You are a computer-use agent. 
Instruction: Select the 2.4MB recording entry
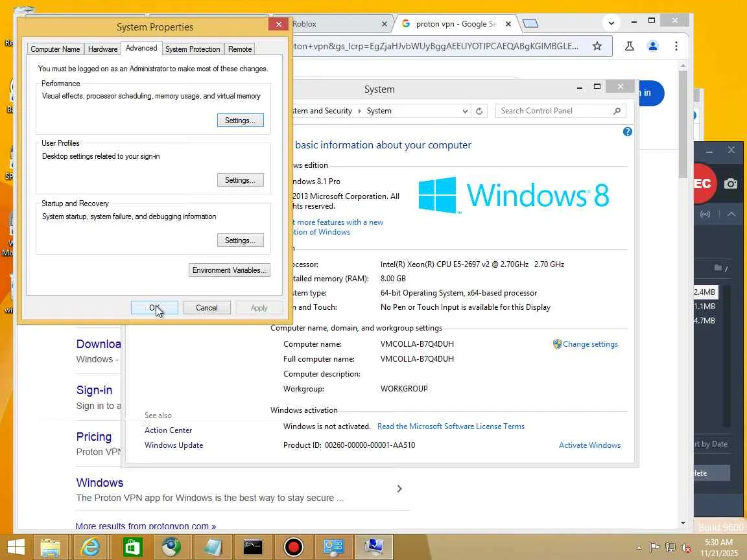click(x=705, y=292)
